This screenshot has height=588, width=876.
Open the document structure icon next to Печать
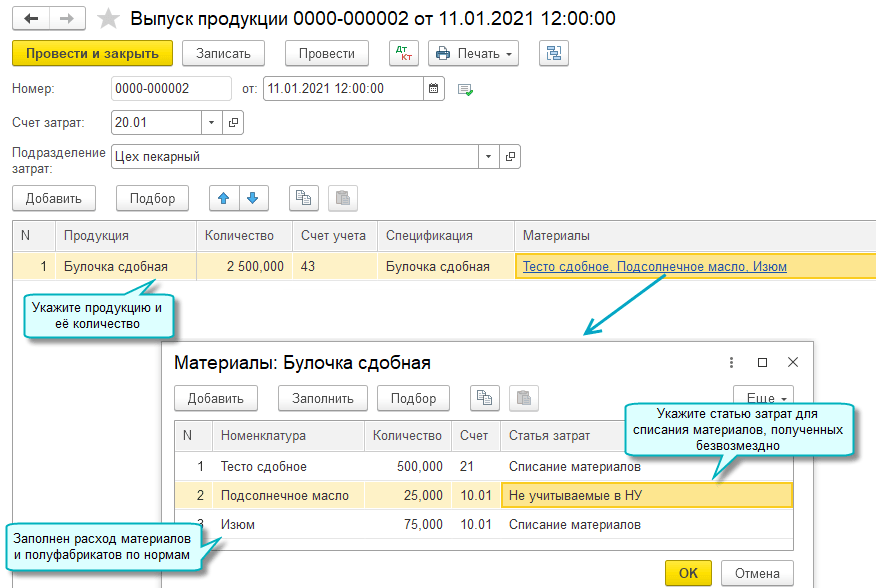click(x=554, y=54)
